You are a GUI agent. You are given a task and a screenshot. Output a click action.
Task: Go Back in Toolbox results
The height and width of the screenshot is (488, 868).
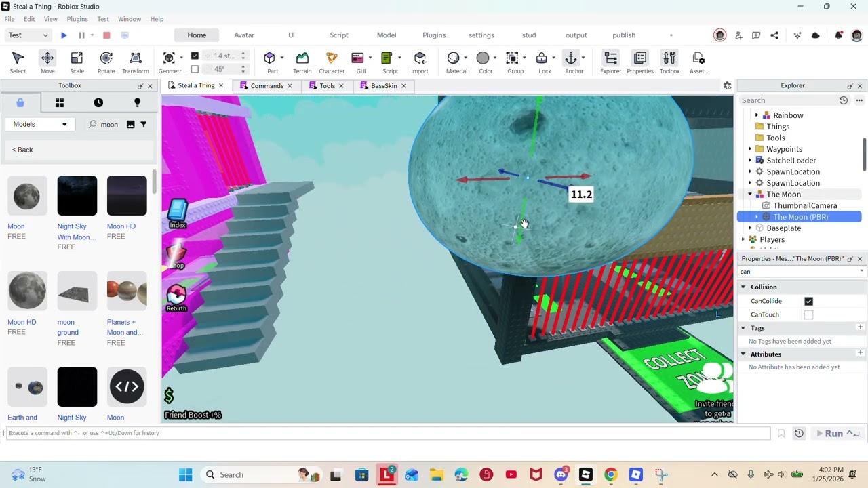(x=22, y=150)
